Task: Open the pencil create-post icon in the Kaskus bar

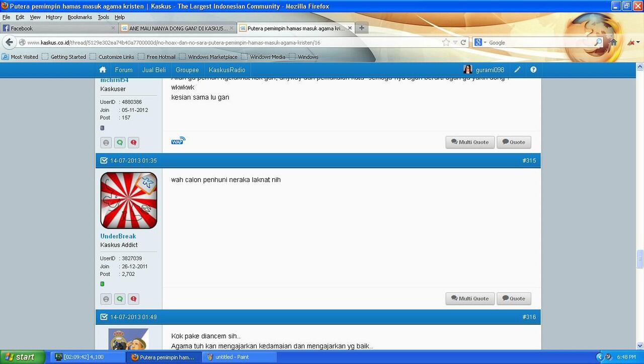Action: pyautogui.click(x=517, y=70)
